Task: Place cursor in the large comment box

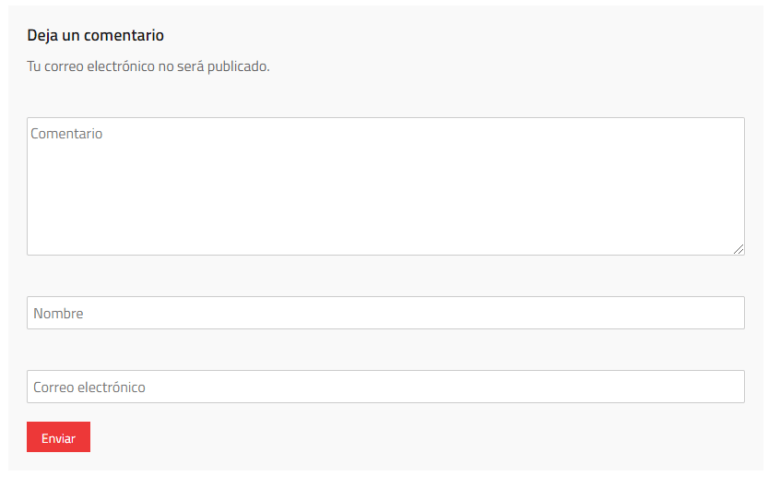Action: [x=385, y=186]
